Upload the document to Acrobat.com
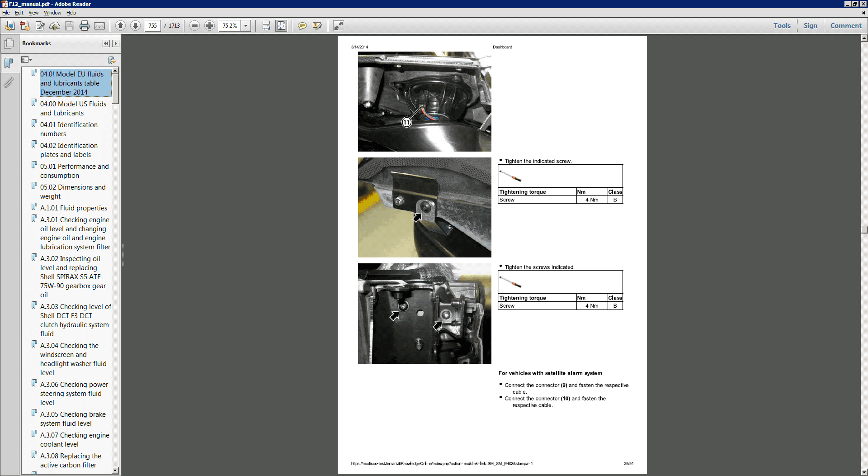 [x=55, y=26]
